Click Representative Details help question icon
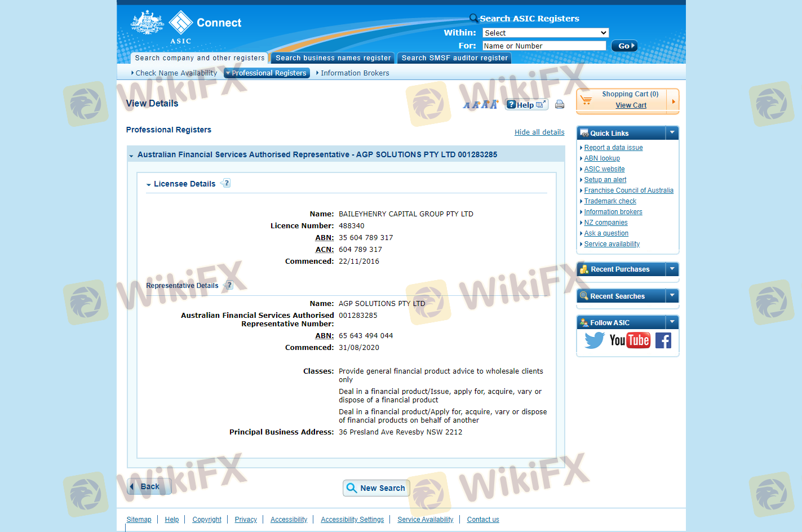802x532 pixels. (x=229, y=285)
